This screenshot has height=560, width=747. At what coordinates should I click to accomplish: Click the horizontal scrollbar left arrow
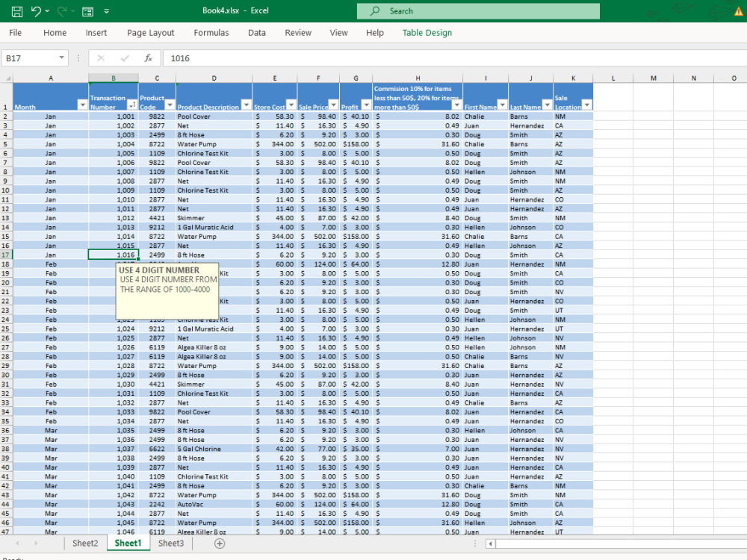coord(490,544)
